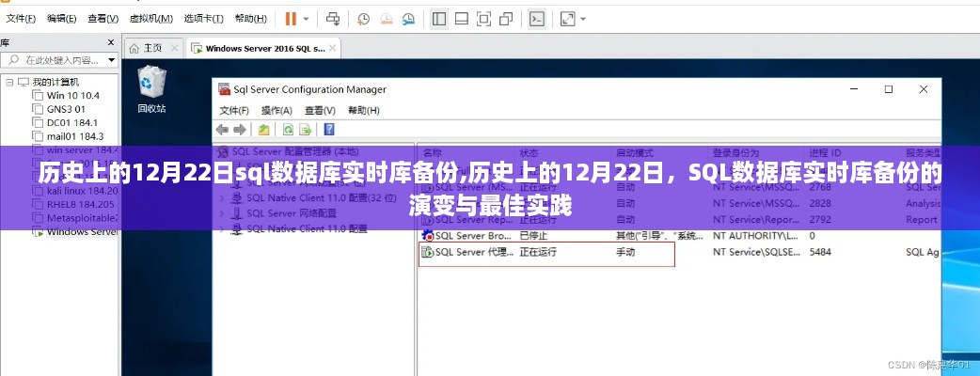This screenshot has height=376, width=980.
Task: Click the 回收站 recycle bin desktop icon
Action: [x=151, y=90]
